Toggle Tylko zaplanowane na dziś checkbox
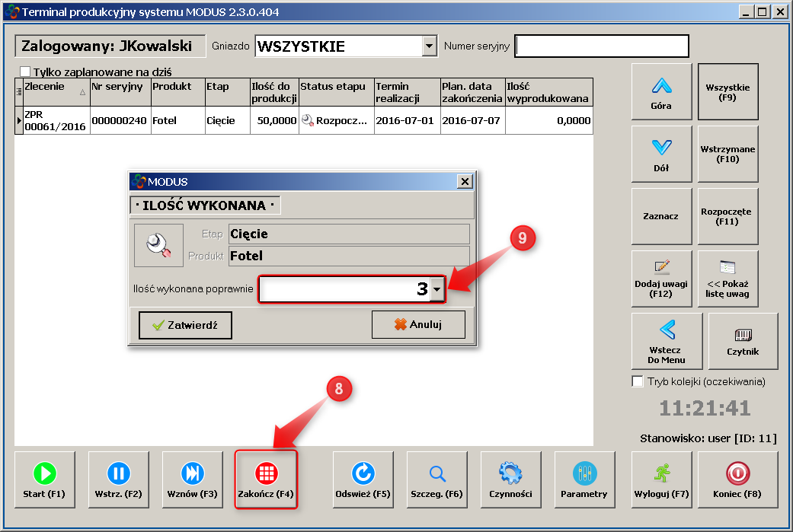 pyautogui.click(x=25, y=72)
